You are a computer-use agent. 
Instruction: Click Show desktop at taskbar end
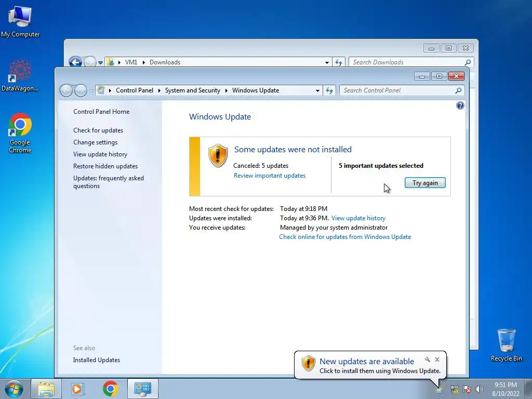coord(528,389)
